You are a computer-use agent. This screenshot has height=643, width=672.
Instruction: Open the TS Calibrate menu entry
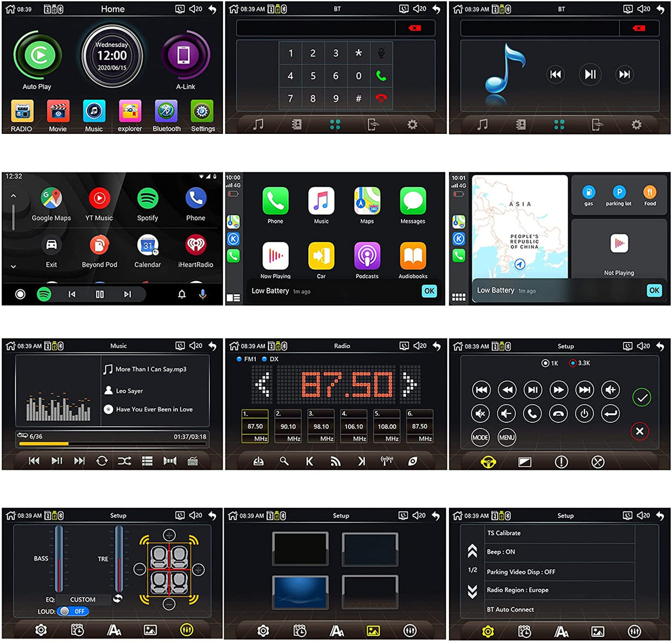pos(504,533)
